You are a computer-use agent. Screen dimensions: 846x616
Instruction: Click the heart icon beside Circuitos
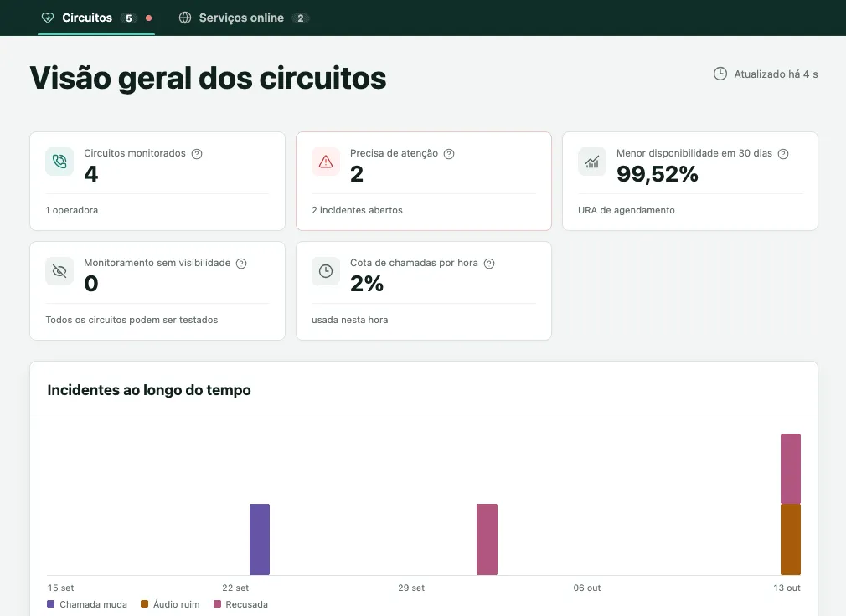point(48,18)
